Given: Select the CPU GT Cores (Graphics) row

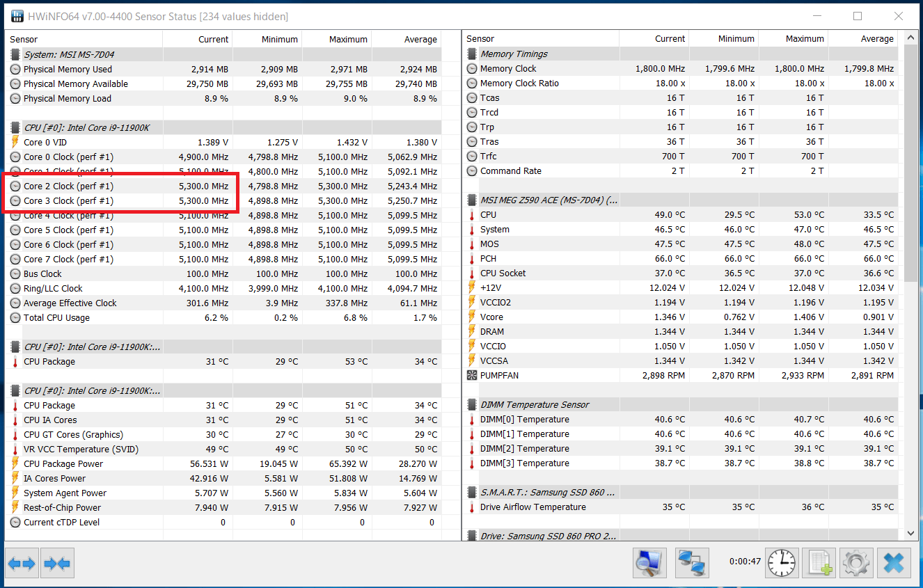Looking at the screenshot, I should click(x=223, y=434).
